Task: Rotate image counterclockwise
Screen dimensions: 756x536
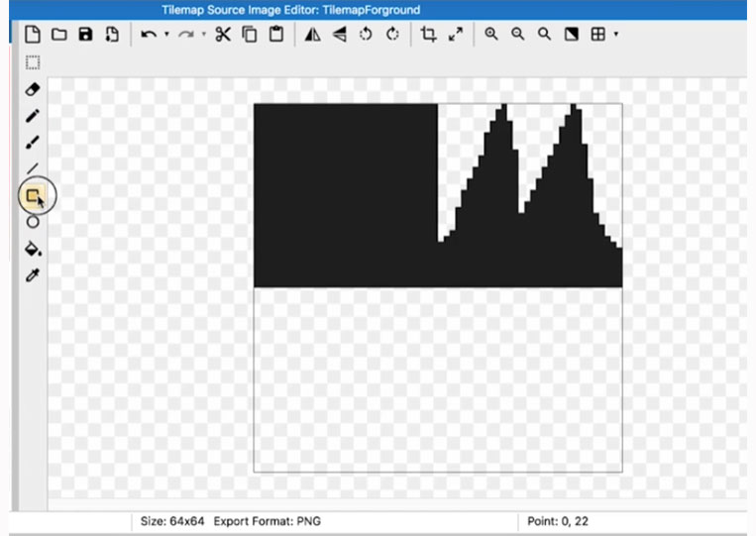Action: [366, 35]
